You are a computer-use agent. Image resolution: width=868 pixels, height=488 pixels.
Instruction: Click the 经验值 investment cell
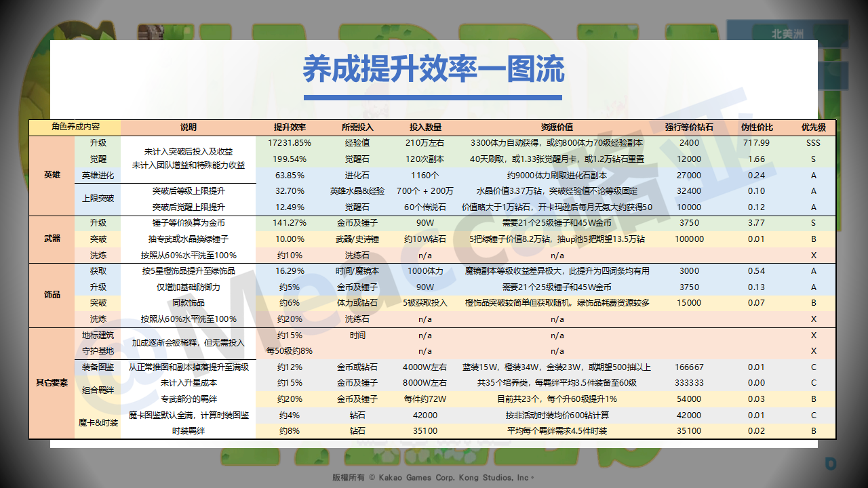click(357, 143)
